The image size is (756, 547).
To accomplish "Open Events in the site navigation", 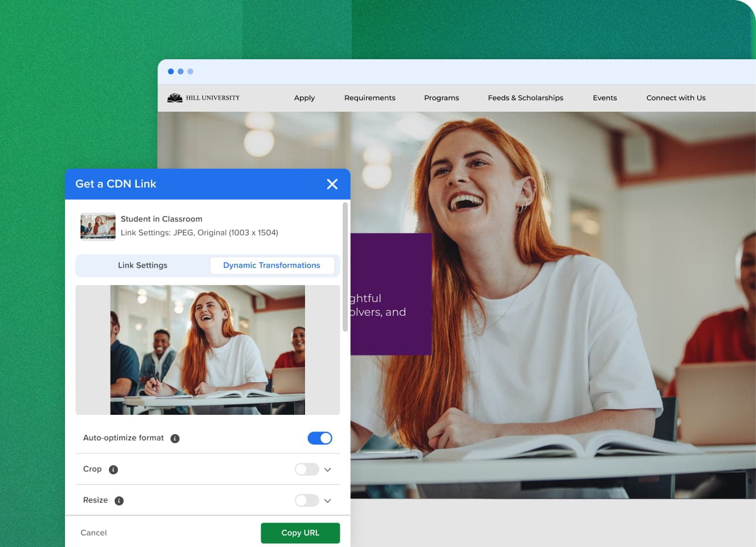I will pos(605,98).
